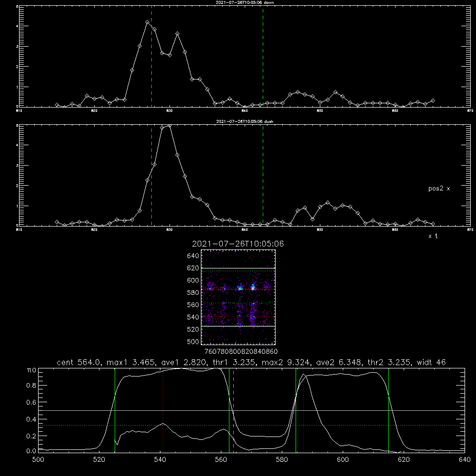This screenshot has height=476, width=476.
Task: Click the 'cent 564.0' value
Action: point(79,362)
